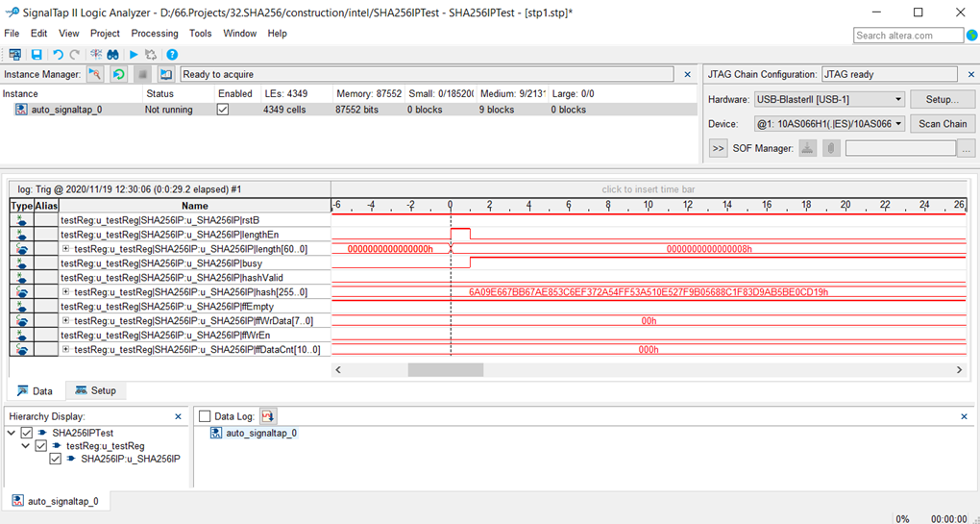Screen dimensions: 980x524
Task: Toggle Enabled checkbox for auto_signaltap_0
Action: coord(223,110)
